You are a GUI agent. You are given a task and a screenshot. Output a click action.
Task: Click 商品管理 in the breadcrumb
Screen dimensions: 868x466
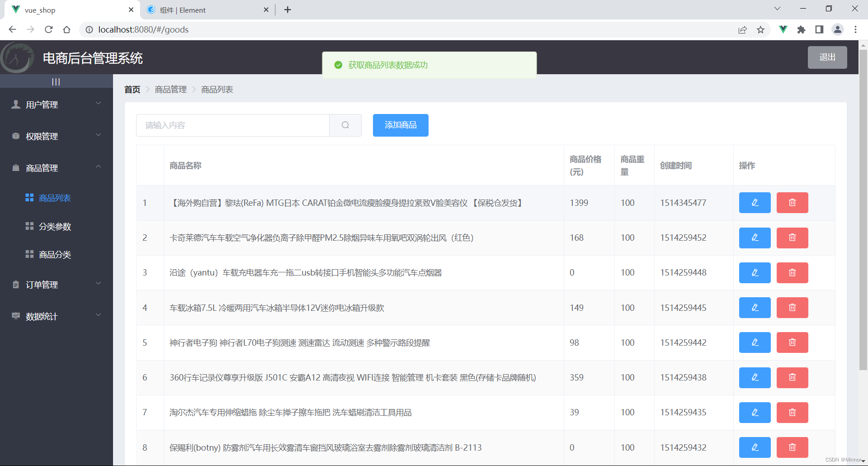(171, 90)
